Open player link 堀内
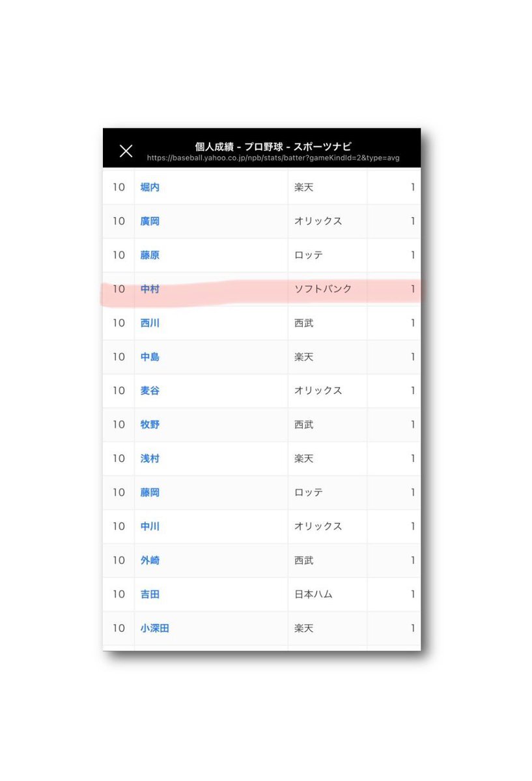Viewport: 532px width, 781px height. [150, 188]
